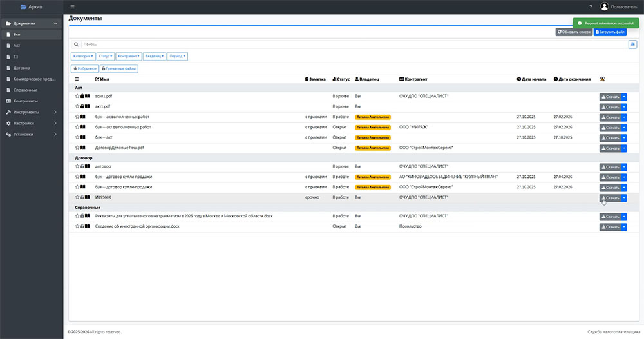Open the Период filter dropdown
644x339 pixels.
(x=178, y=56)
